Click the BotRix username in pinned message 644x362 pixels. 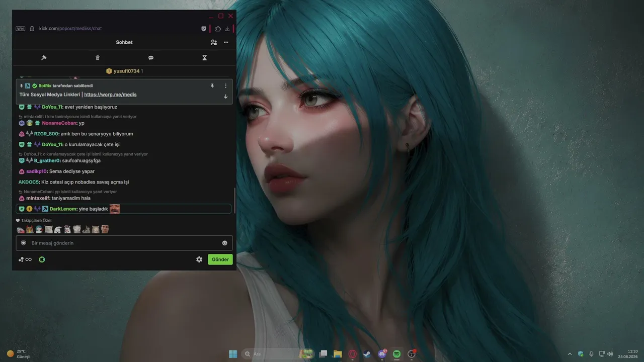click(45, 86)
